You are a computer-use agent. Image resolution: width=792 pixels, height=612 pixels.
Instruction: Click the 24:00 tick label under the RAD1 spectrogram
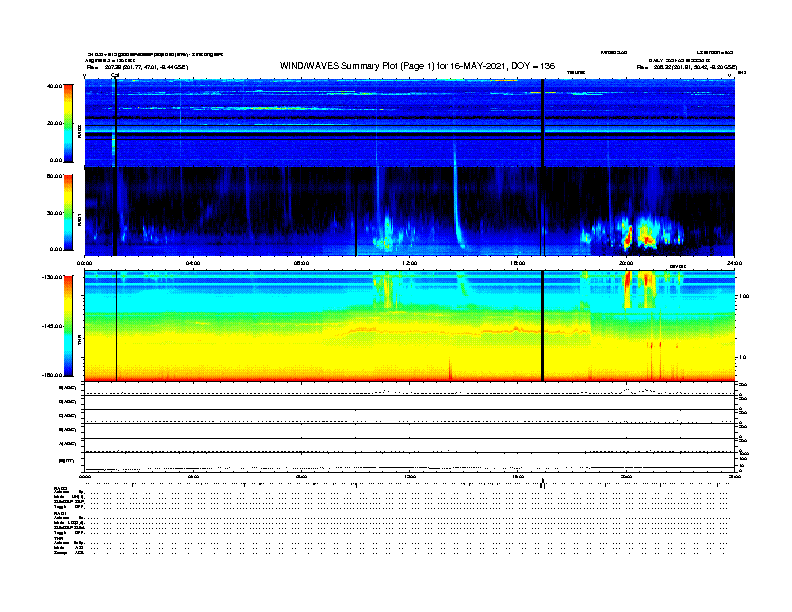pos(734,263)
